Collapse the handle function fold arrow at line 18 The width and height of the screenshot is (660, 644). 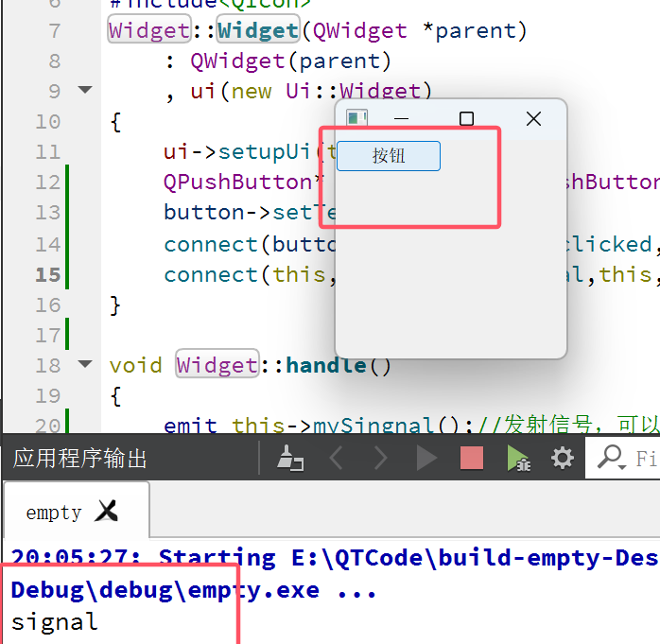point(85,364)
